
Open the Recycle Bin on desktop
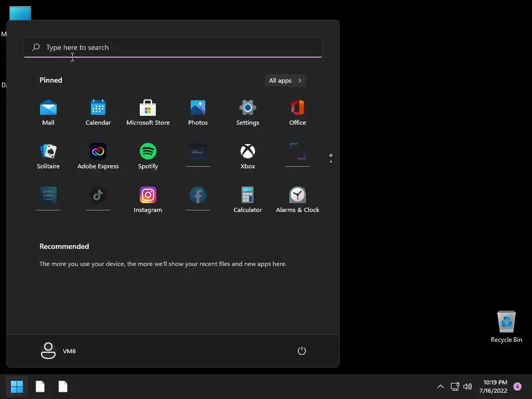pyautogui.click(x=506, y=327)
